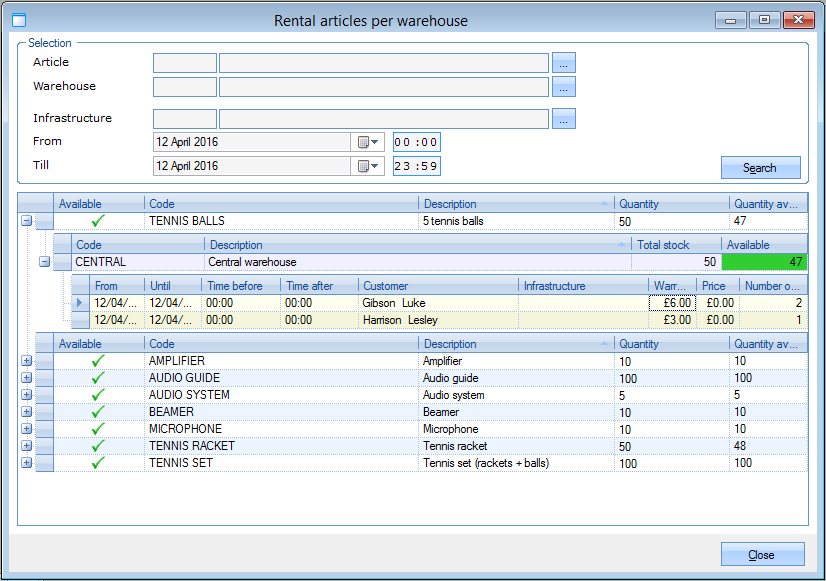Click the From time field showing 00:00
The width and height of the screenshot is (826, 581).
point(416,142)
